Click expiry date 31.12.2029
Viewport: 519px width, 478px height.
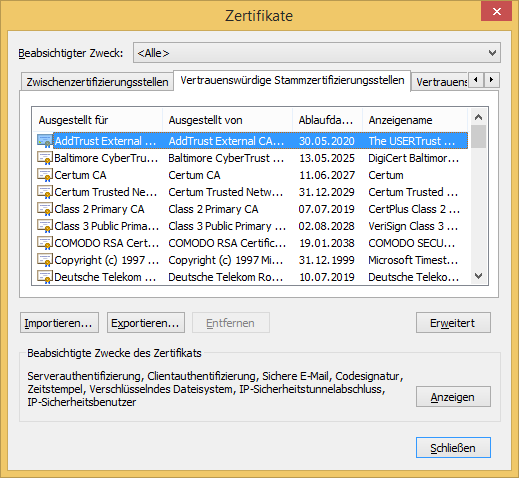(327, 192)
